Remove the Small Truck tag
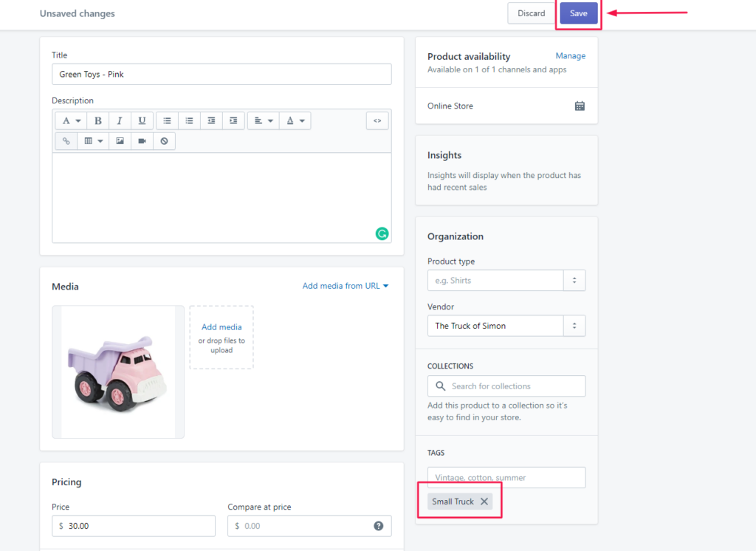This screenshot has height=551, width=756. tap(484, 502)
